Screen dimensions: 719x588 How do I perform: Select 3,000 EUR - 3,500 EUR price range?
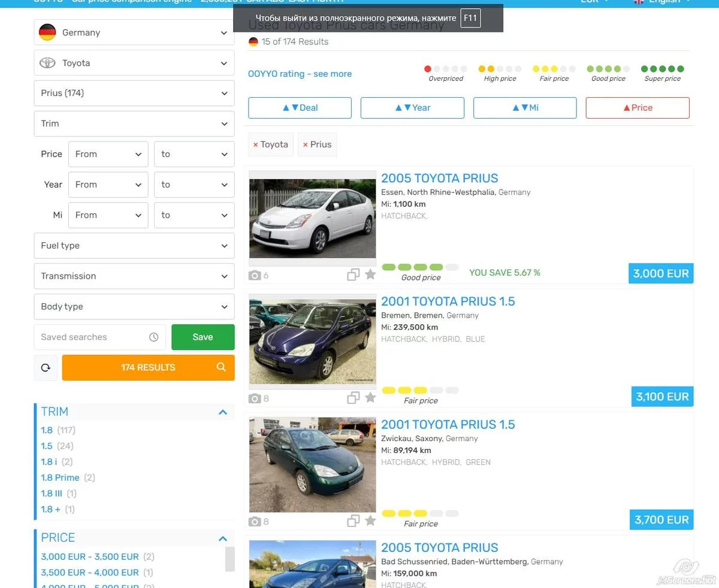pos(90,557)
